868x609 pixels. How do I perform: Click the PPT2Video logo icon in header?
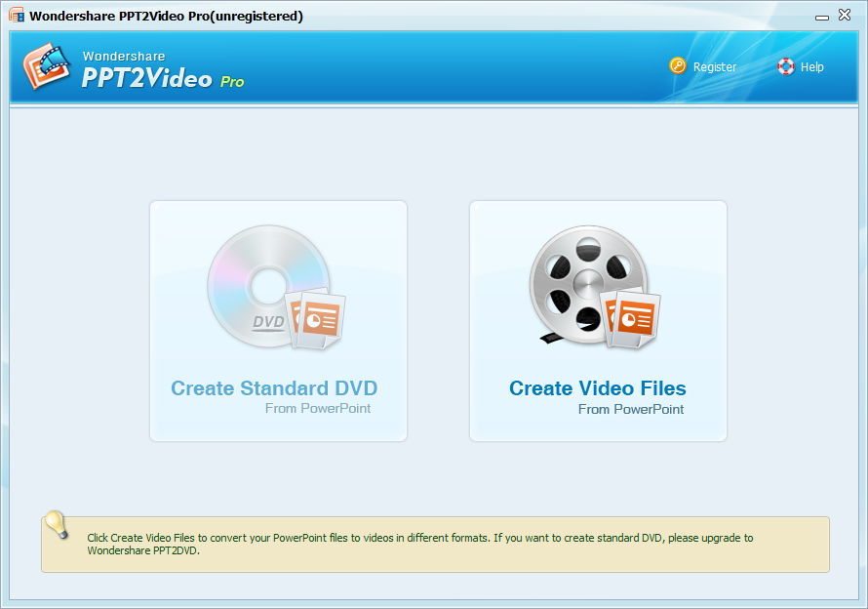pos(47,66)
